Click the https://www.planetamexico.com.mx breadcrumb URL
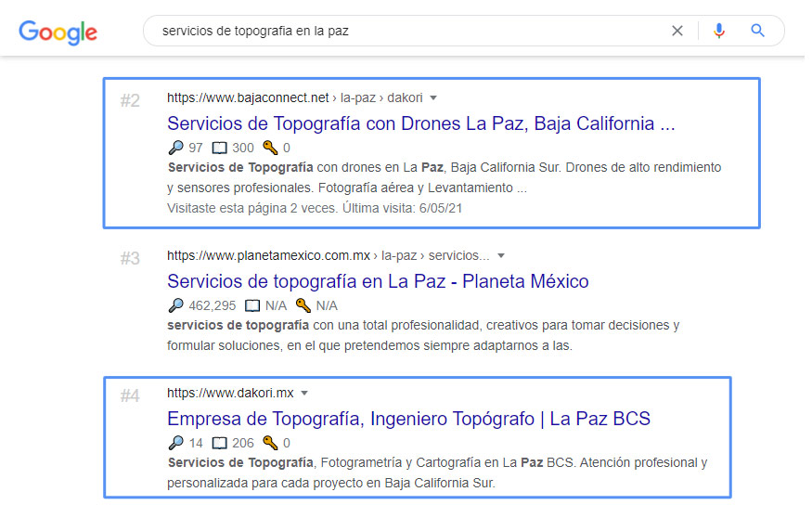The width and height of the screenshot is (812, 505). [x=268, y=256]
